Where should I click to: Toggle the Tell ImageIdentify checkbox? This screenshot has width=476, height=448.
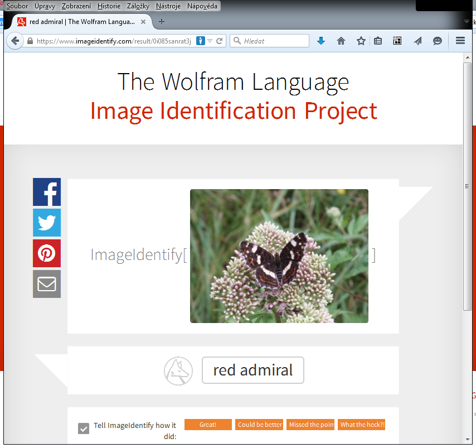click(84, 428)
